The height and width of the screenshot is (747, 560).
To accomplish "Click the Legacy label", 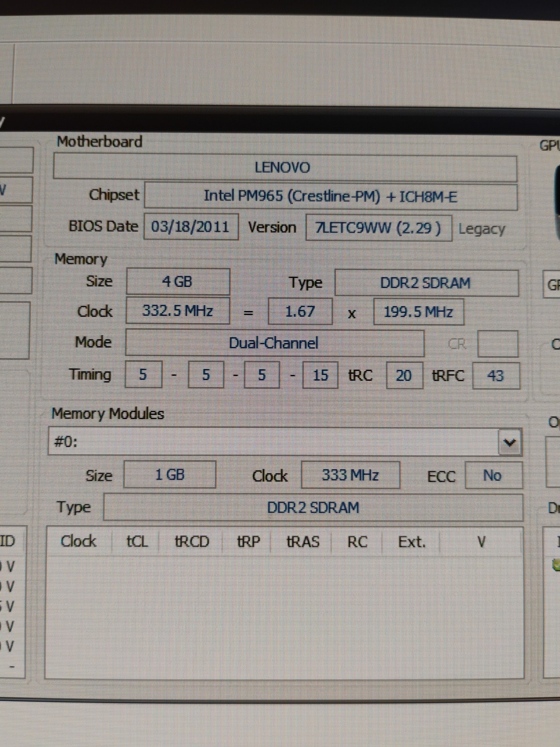I will (x=482, y=229).
